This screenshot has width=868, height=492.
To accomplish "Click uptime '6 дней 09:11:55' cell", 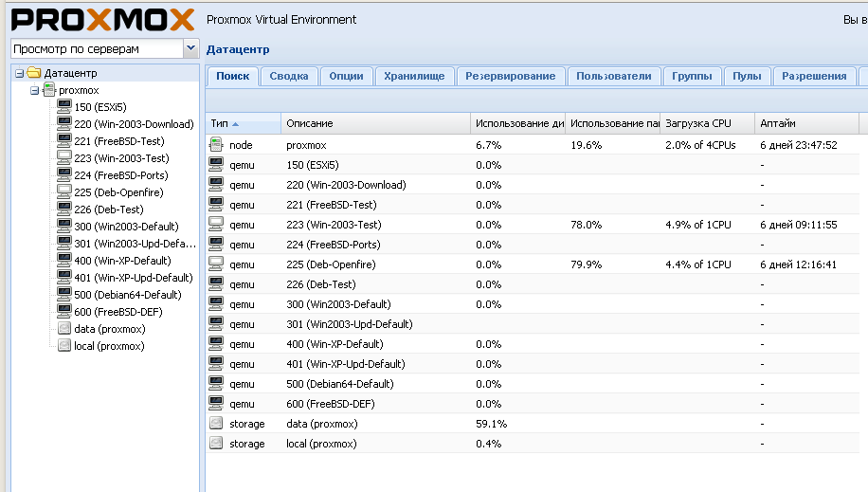I will pyautogui.click(x=798, y=225).
